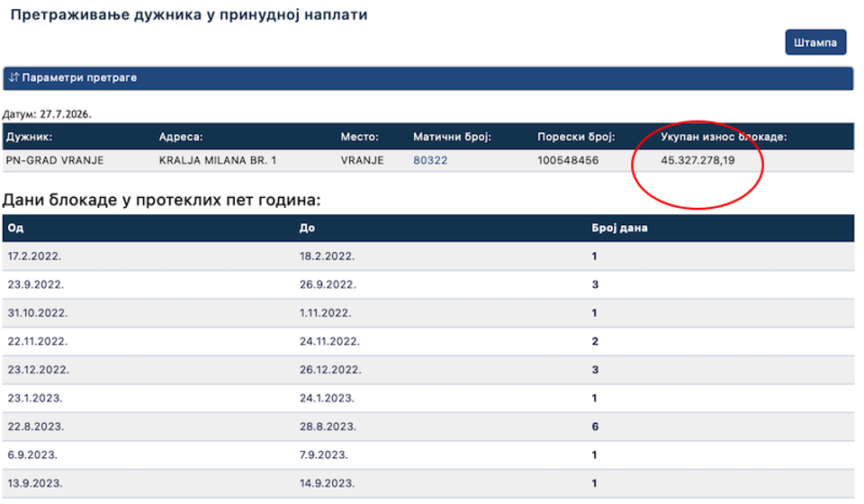Select the row starting 17.2.2022.
Image resolution: width=864 pixels, height=504 pixels.
pos(428,256)
